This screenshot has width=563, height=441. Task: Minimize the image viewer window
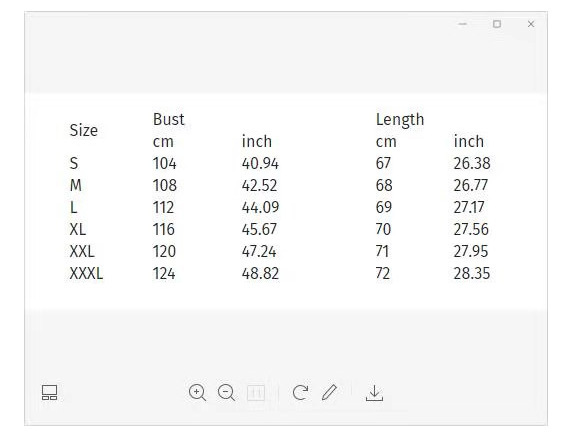463,24
